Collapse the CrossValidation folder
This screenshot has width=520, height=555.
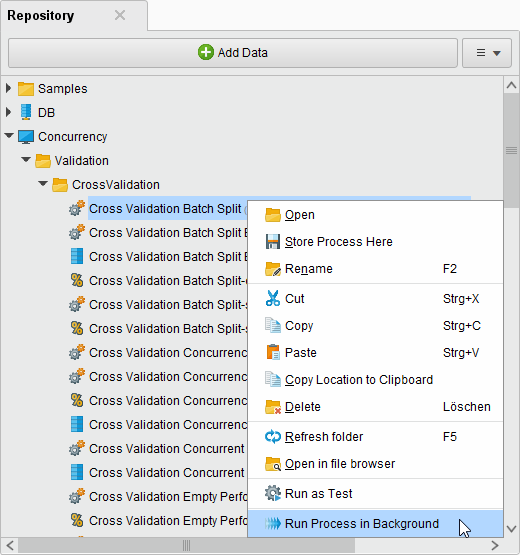[x=43, y=184]
